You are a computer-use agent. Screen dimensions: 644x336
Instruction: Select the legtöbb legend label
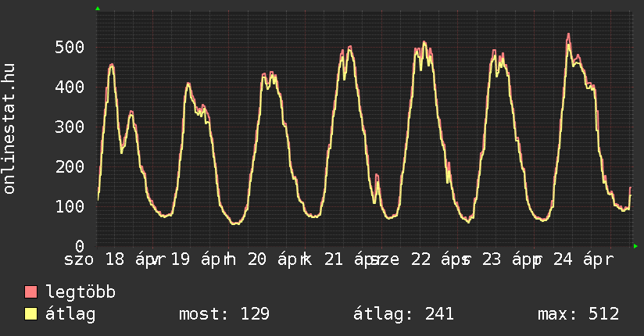point(81,292)
